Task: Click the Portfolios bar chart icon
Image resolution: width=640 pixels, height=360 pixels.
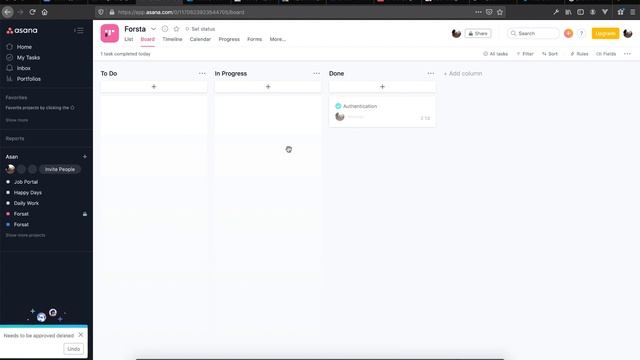Action: [x=9, y=79]
